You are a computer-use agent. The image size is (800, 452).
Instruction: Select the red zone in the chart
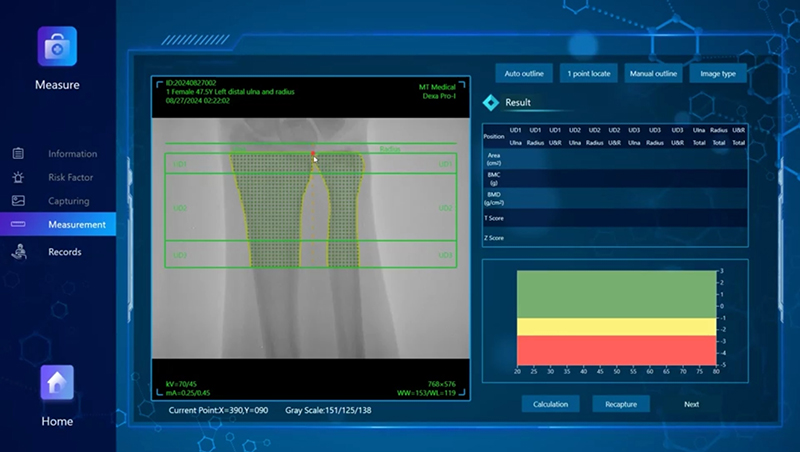coord(617,350)
